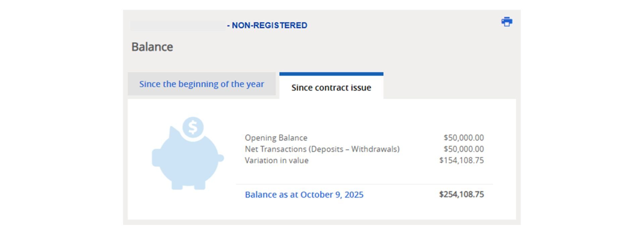The height and width of the screenshot is (237, 644).
Task: Click the printer icon
Action: pos(506,22)
